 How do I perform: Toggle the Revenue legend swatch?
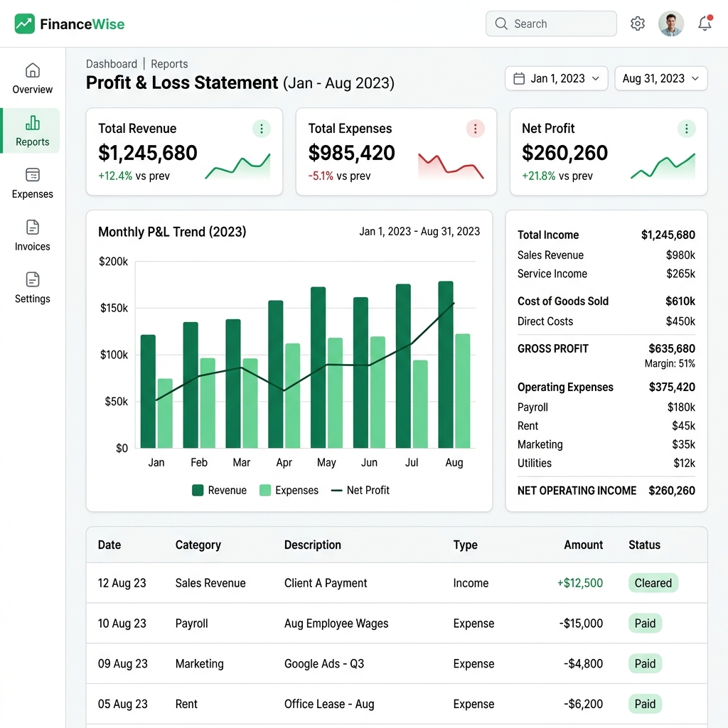pos(198,491)
